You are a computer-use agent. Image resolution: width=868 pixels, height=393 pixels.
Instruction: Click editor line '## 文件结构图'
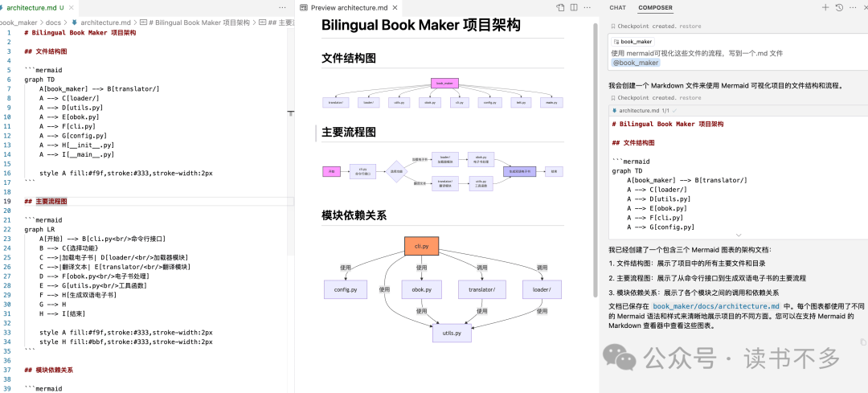coord(46,51)
